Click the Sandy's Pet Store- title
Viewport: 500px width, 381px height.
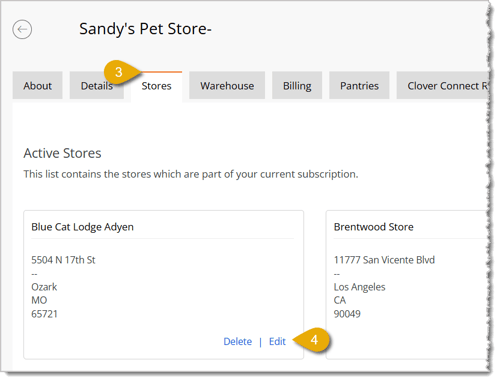click(145, 29)
